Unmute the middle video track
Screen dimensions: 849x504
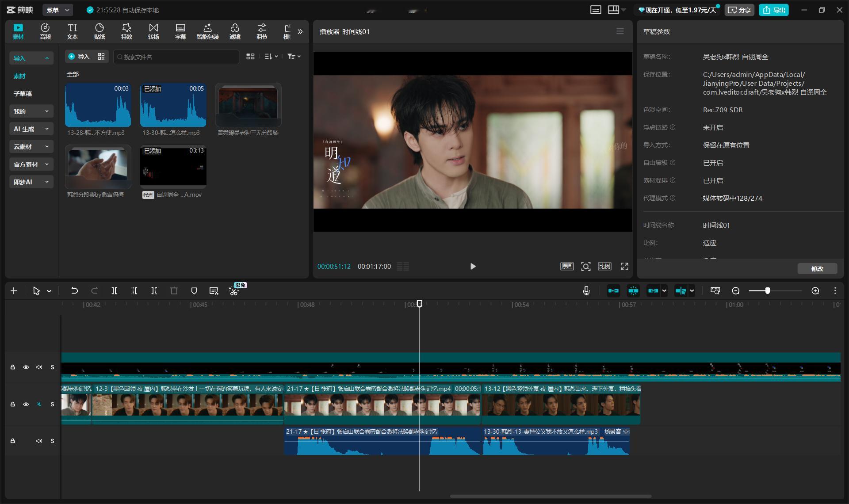[39, 404]
